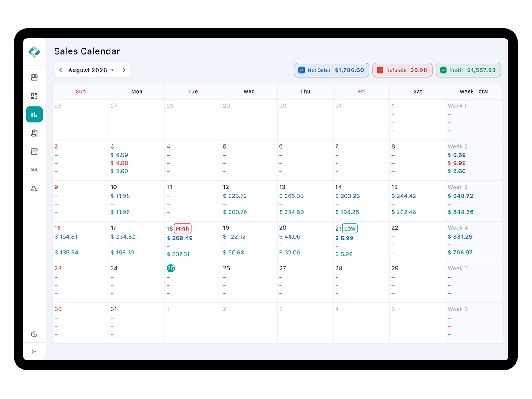The image size is (532, 399).
Task: Click the Mon column header
Action: pyautogui.click(x=137, y=91)
